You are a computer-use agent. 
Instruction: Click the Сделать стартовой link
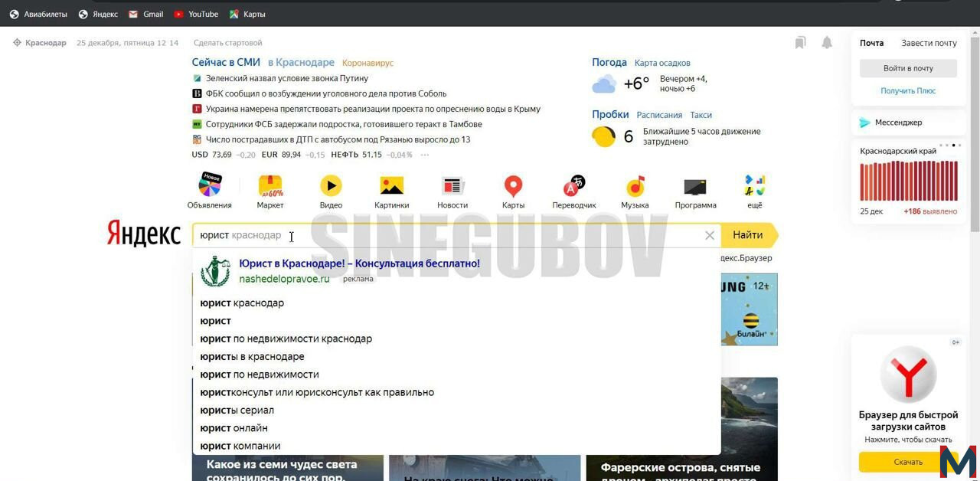(228, 43)
